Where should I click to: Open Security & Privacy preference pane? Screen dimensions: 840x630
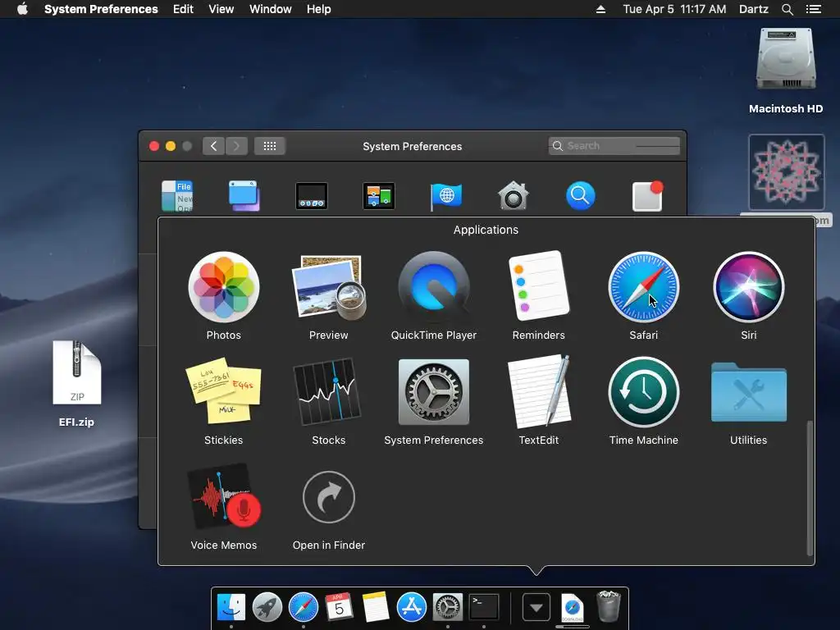pos(514,196)
